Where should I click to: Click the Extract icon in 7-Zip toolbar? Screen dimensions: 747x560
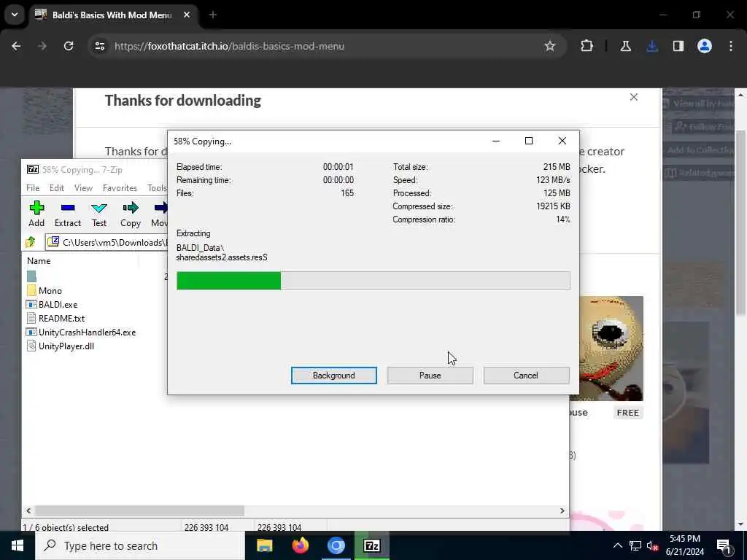click(x=68, y=214)
